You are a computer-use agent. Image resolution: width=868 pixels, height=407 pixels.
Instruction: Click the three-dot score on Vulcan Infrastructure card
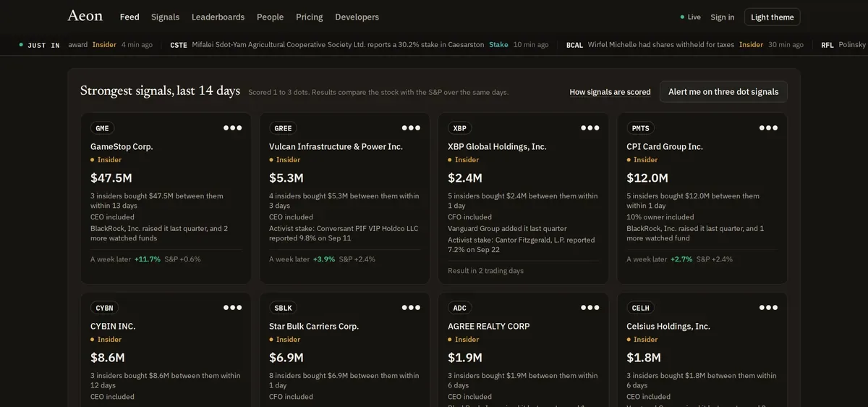(x=412, y=127)
